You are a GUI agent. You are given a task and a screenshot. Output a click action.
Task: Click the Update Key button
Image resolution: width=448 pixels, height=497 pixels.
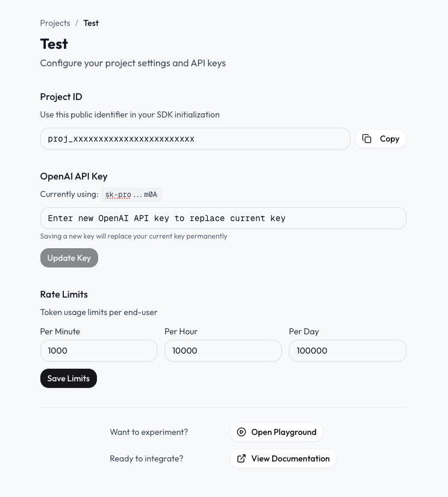tap(69, 258)
